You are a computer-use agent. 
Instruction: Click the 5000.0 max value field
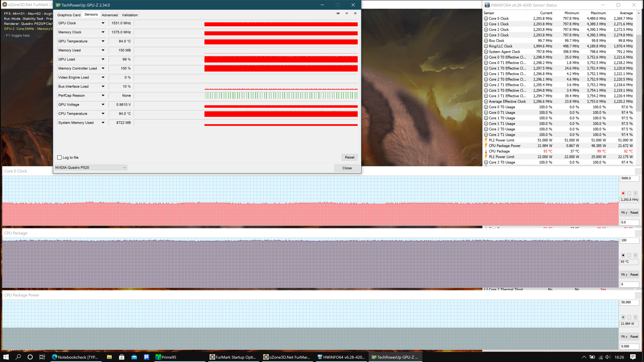click(x=629, y=178)
